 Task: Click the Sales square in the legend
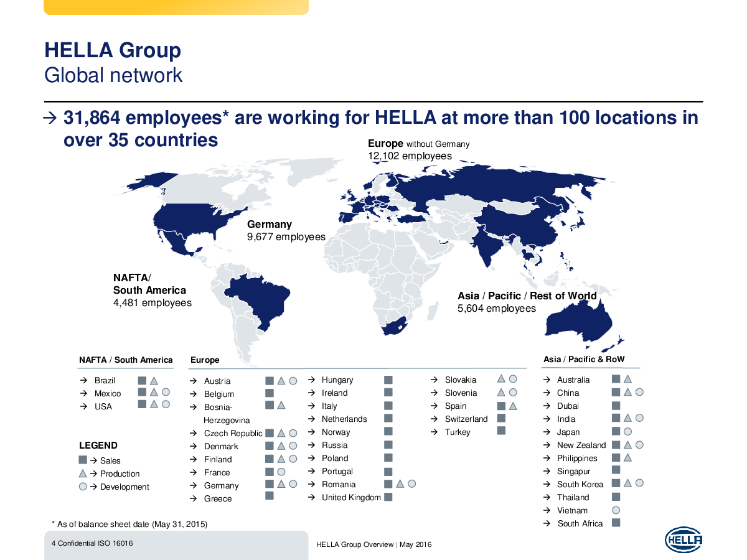tap(83, 460)
